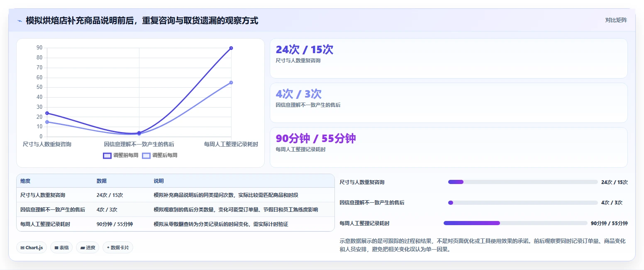The image size is (644, 270).
Task: Click the light line point at 55
Action: coord(231,82)
